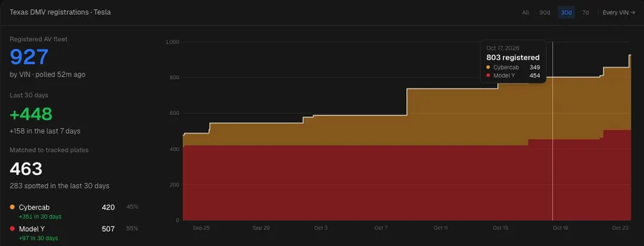Image resolution: width=644 pixels, height=246 pixels.
Task: Click the Oct 7 x-axis label
Action: point(380,228)
